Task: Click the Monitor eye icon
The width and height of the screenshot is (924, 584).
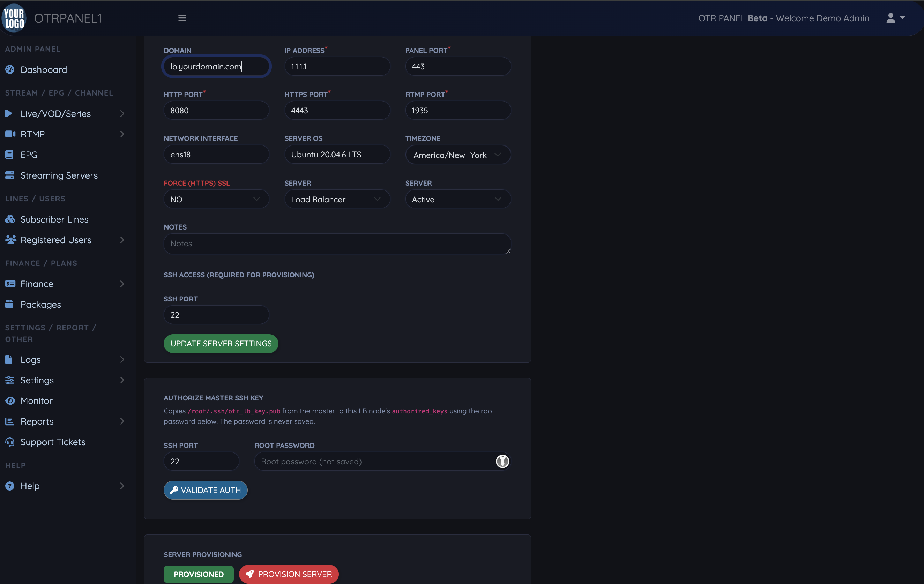Action: [x=10, y=400]
